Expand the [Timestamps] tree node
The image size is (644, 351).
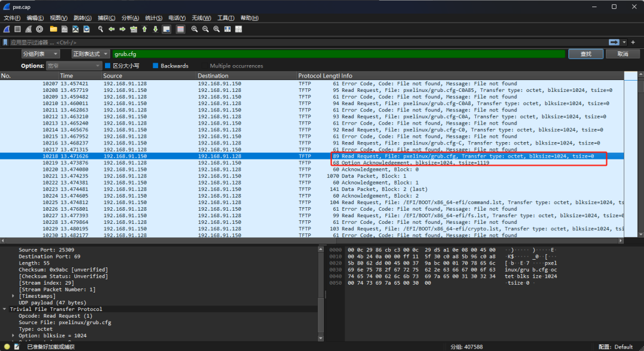click(x=13, y=296)
